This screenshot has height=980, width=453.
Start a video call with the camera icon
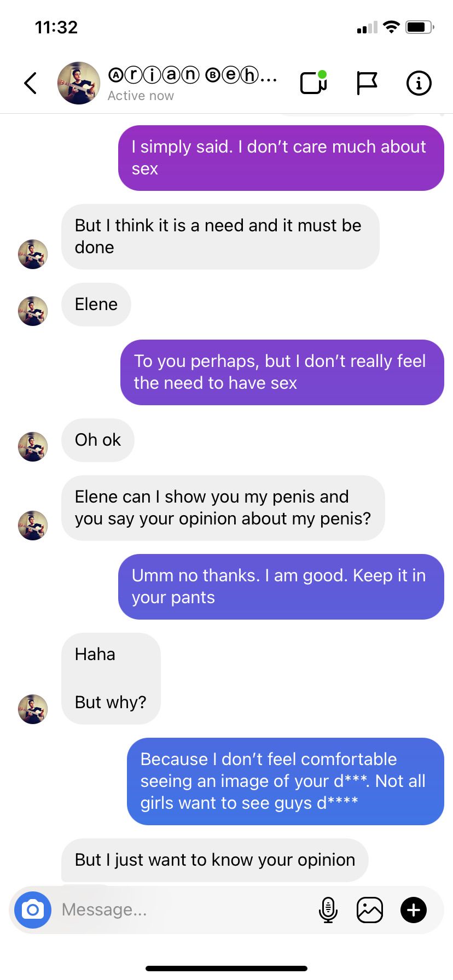tap(314, 83)
